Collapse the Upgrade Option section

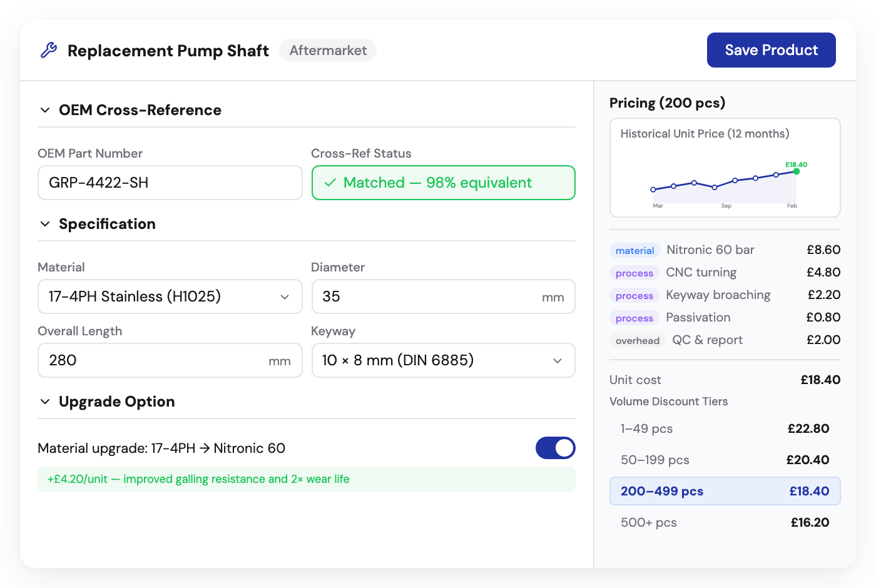(45, 402)
